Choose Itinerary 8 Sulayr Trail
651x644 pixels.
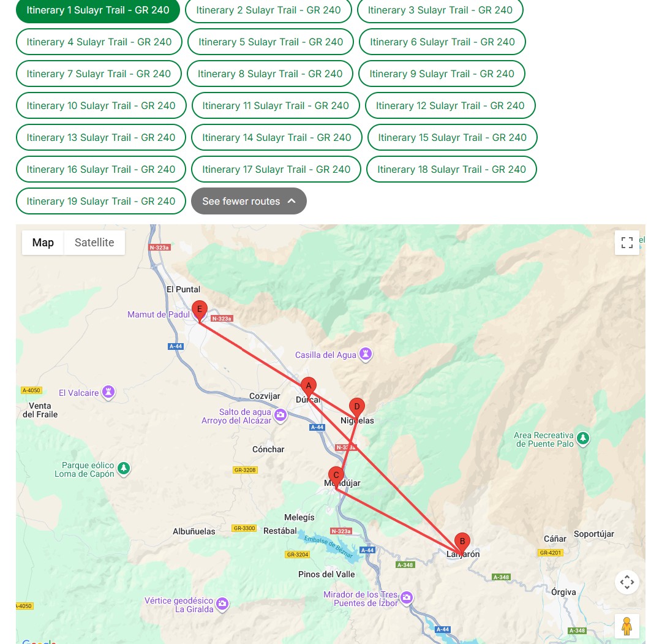coord(270,74)
